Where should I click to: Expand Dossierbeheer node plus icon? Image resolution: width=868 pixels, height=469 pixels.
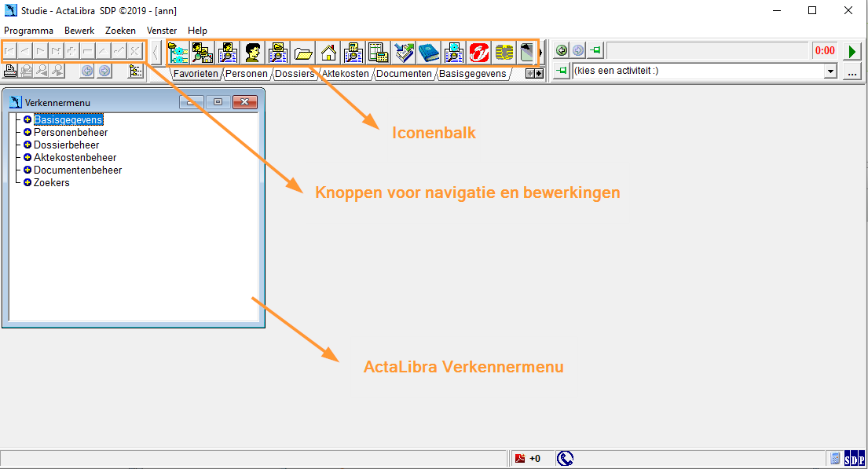tap(27, 145)
